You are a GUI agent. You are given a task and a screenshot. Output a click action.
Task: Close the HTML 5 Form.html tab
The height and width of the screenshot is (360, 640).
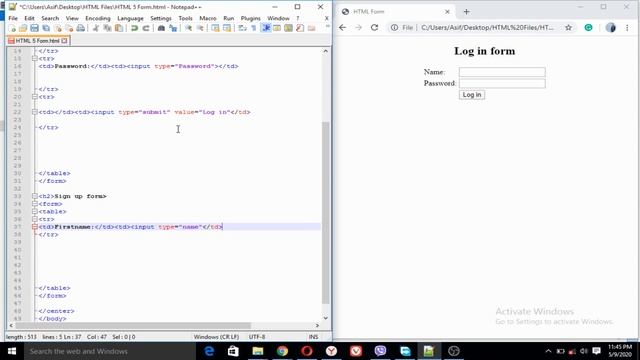coord(64,41)
